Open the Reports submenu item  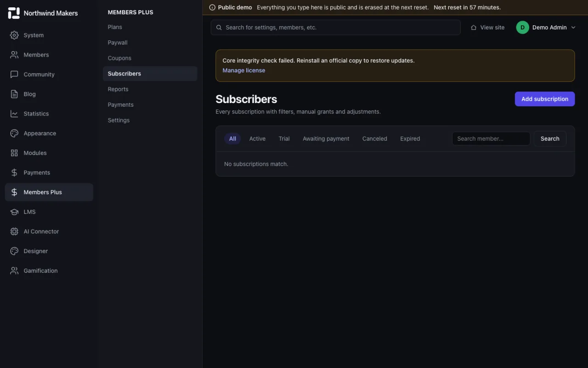150,89
